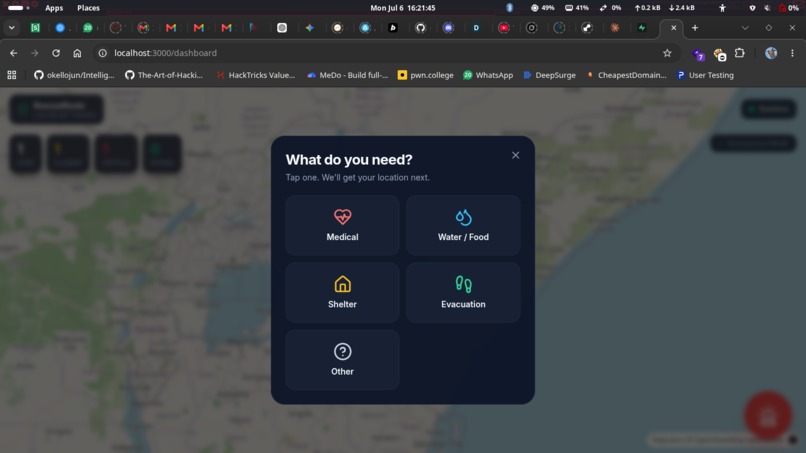This screenshot has height=453, width=806.
Task: Open the accessibility tray icon
Action: coord(722,8)
